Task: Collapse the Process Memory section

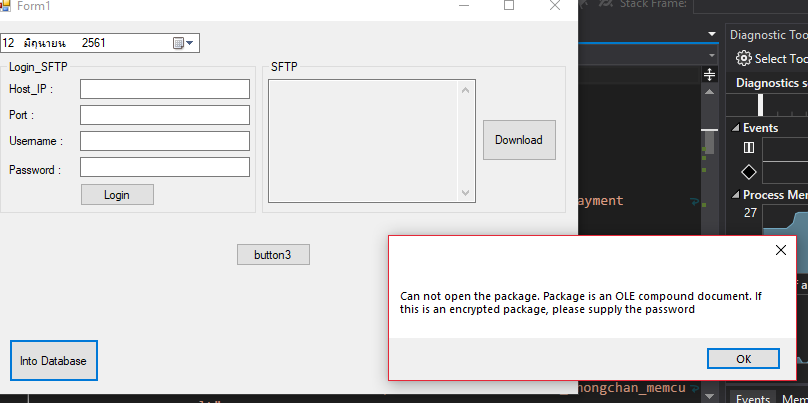Action: point(735,195)
